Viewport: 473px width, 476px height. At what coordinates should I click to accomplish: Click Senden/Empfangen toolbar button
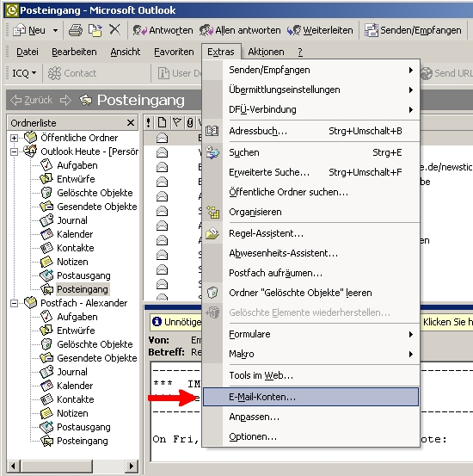[x=413, y=30]
